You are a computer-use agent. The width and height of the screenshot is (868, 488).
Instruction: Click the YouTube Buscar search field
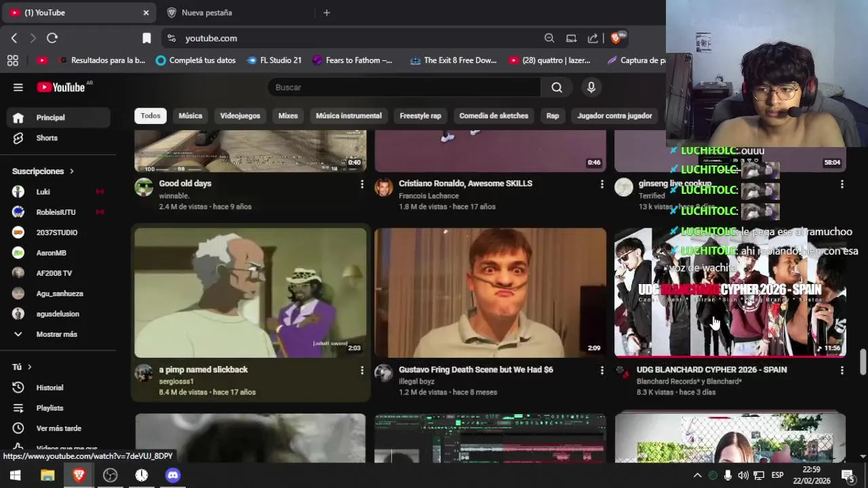(404, 87)
